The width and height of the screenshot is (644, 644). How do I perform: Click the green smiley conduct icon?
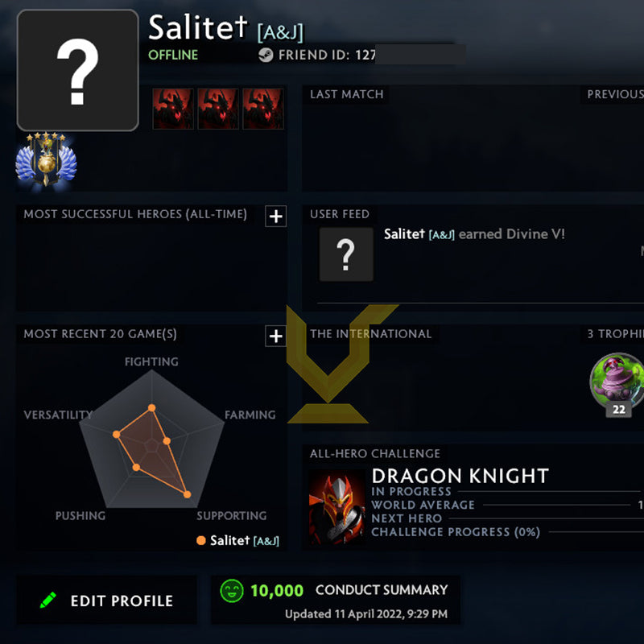coord(232,591)
